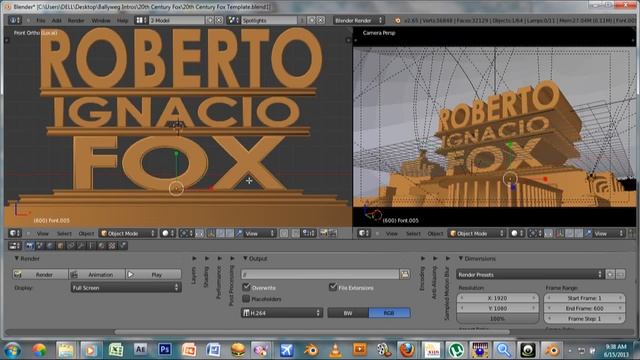
Task: Select BW color mode
Action: tap(348, 313)
